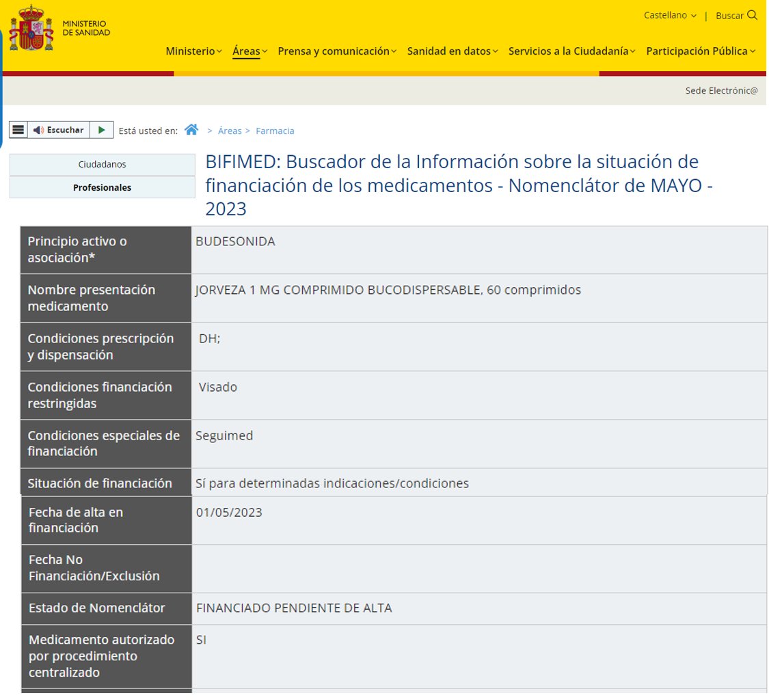Click the JORVEZA 1 MG presentation name
The width and height of the screenshot is (769, 700).
[x=388, y=290]
